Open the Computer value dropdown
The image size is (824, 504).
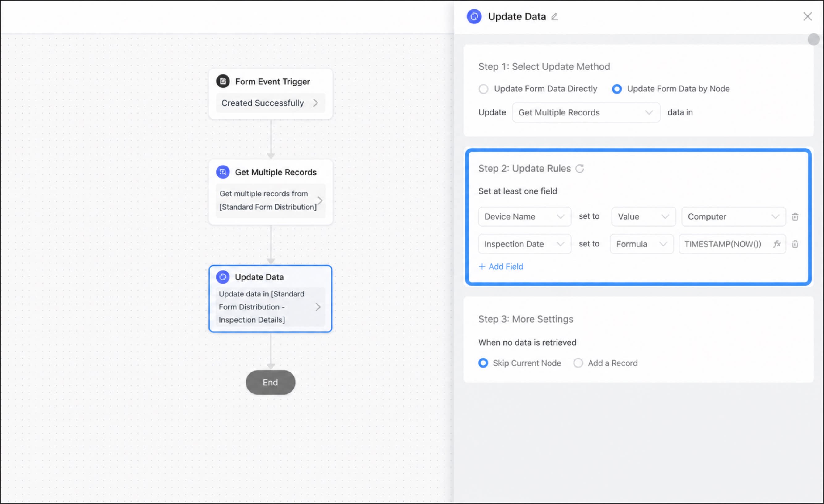click(734, 217)
